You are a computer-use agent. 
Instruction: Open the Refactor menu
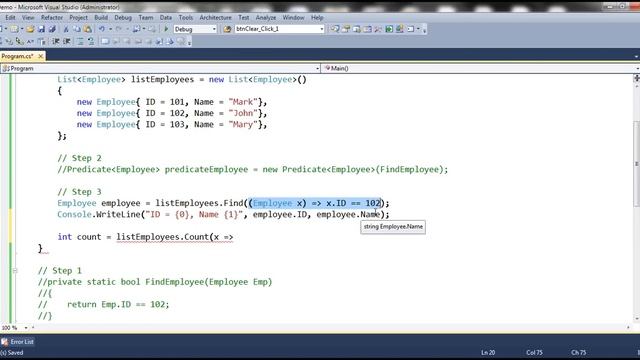pos(52,18)
